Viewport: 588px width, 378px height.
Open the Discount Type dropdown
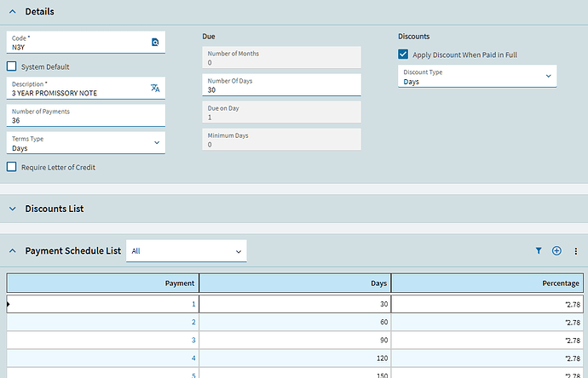tap(477, 77)
